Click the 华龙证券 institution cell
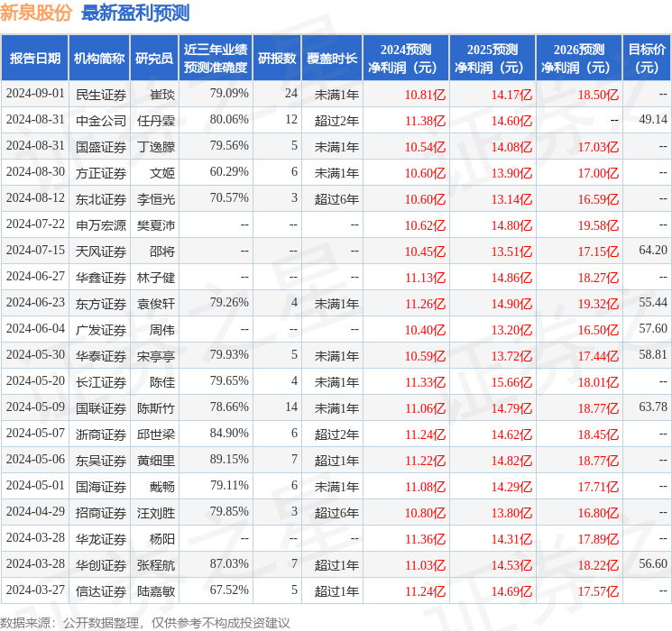Image resolution: width=672 pixels, height=631 pixels. coord(101,539)
